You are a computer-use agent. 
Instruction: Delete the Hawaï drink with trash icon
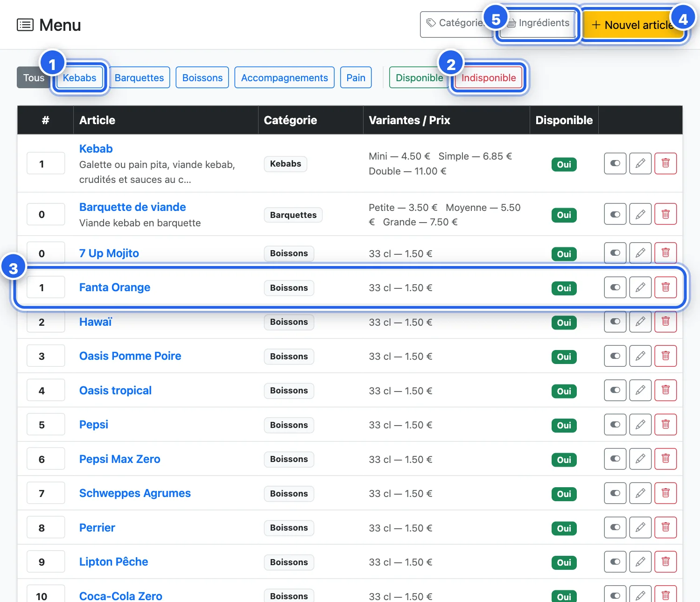click(x=665, y=322)
